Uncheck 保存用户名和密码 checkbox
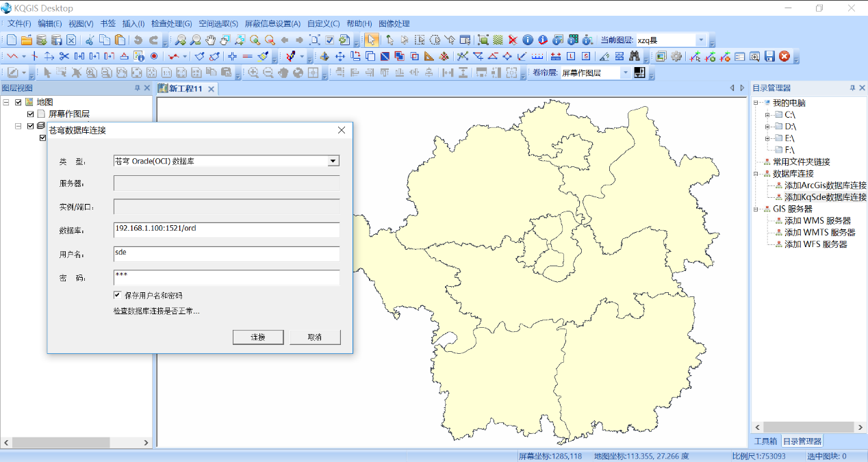Image resolution: width=868 pixels, height=462 pixels. 118,295
